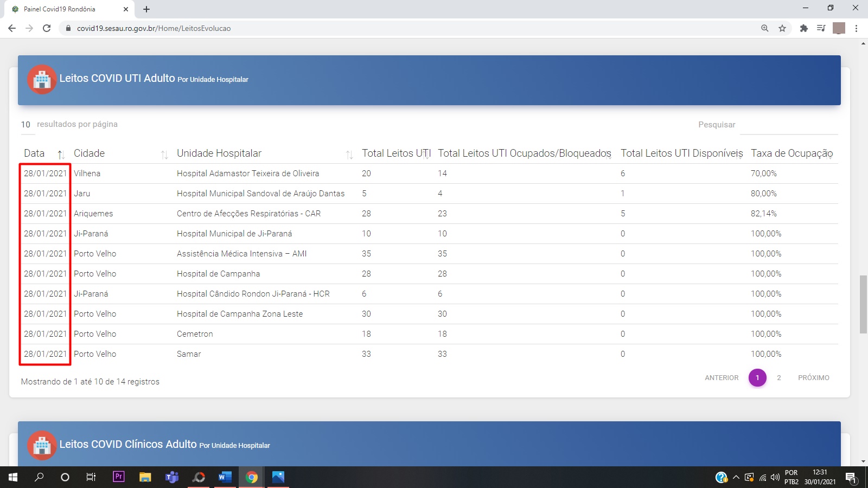Click the Pesquisar search field
Screen dimensions: 868x488
(789, 125)
